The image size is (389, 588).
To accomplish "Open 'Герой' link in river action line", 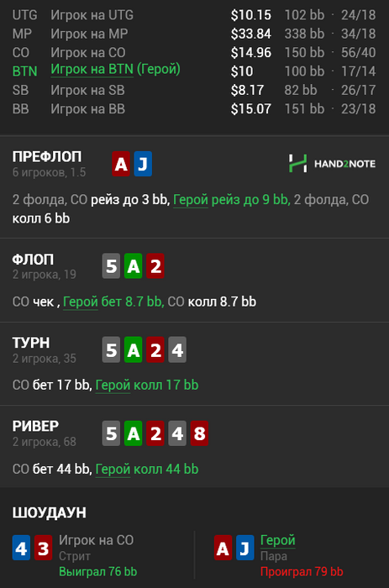I will (x=113, y=469).
